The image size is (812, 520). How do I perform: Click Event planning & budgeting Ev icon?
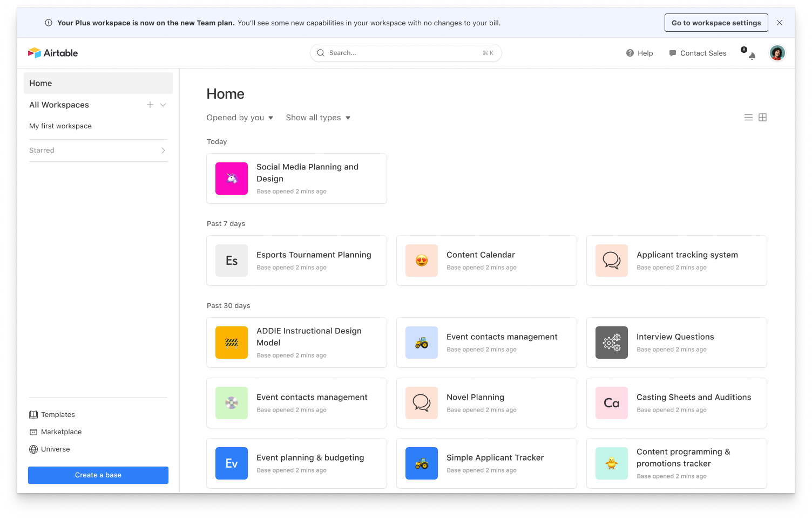tap(232, 463)
